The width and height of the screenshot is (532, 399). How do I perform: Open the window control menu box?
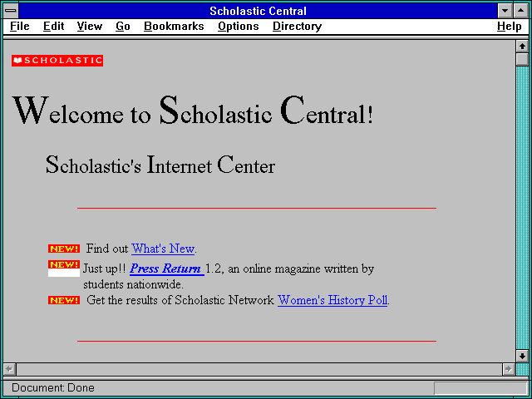tap(11, 11)
